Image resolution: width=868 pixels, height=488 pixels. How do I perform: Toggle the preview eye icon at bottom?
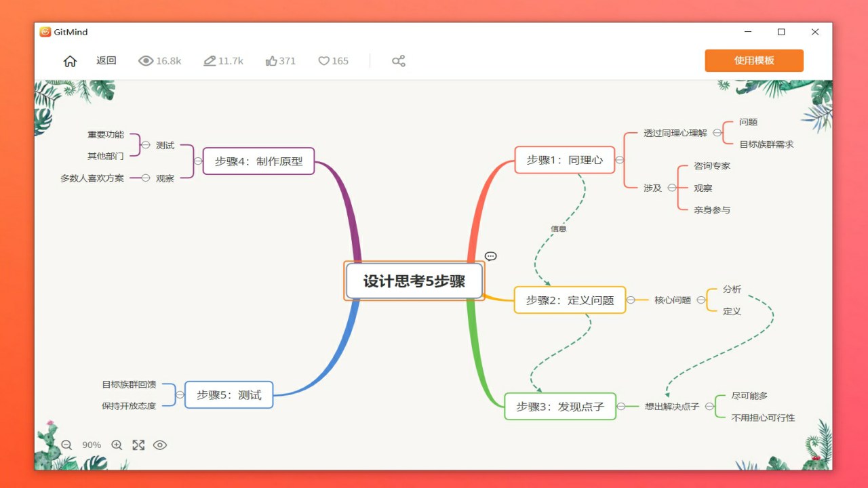pos(160,445)
